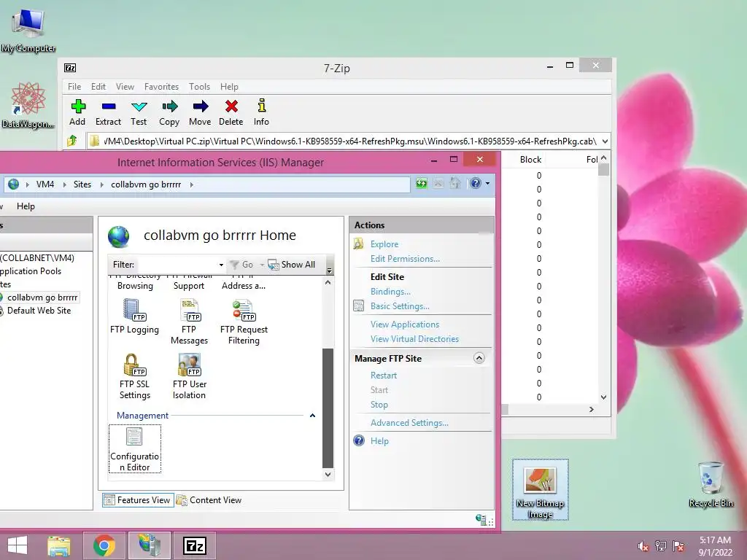The height and width of the screenshot is (560, 747).
Task: Click the Add button in 7-Zip toolbar
Action: coord(77,112)
